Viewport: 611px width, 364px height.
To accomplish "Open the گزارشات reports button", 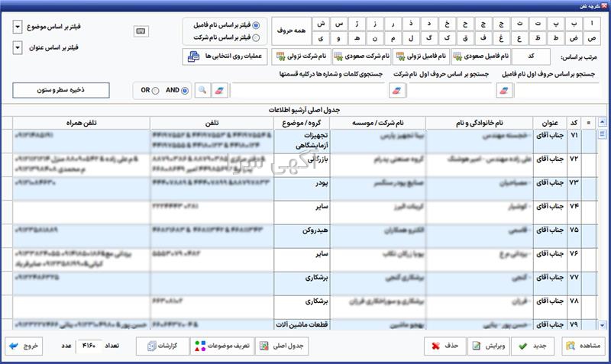I will (163, 346).
